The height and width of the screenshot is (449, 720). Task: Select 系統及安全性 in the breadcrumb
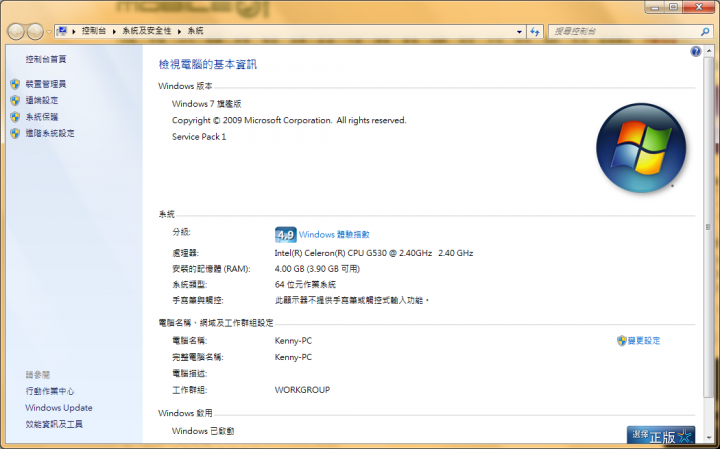[x=146, y=31]
